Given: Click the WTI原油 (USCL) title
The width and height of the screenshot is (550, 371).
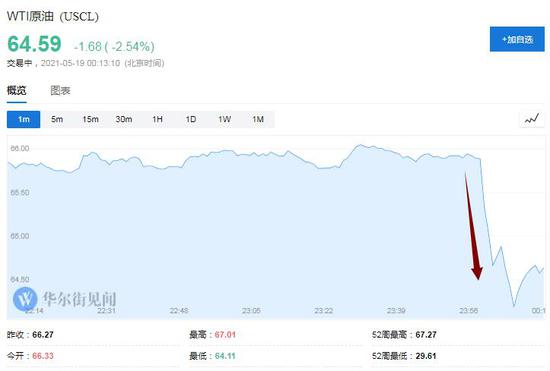Looking at the screenshot, I should (53, 16).
